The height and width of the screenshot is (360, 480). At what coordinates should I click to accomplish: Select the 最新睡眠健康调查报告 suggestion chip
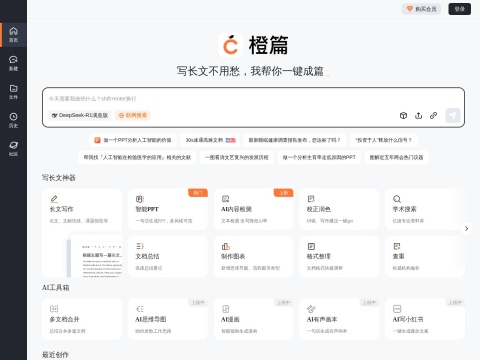[x=295, y=140]
